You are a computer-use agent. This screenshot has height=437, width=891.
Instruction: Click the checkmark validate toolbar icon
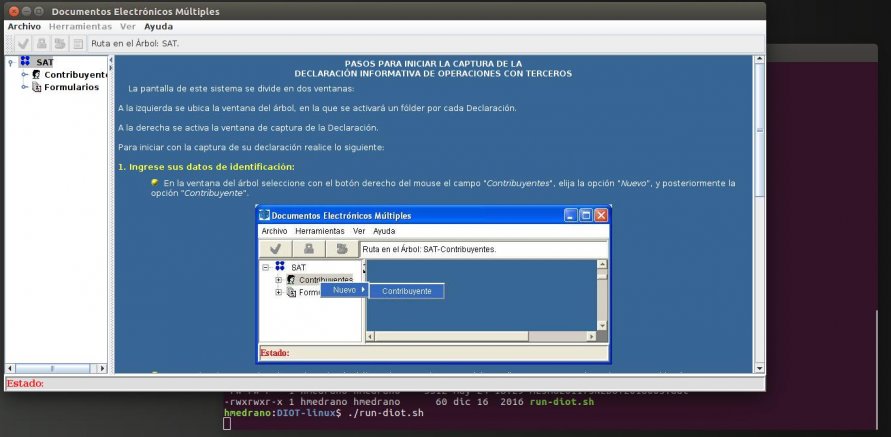pyautogui.click(x=23, y=43)
